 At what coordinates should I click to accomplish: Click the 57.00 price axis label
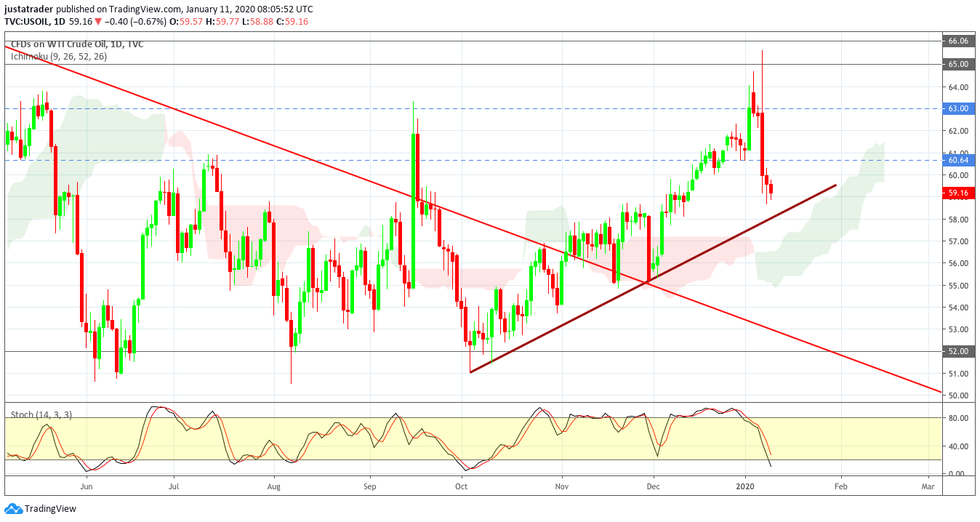959,241
